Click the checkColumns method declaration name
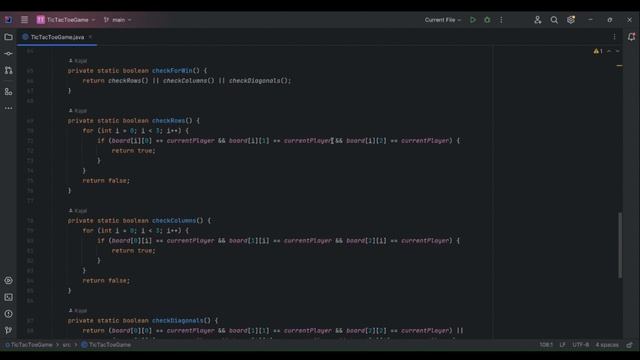The height and width of the screenshot is (360, 640). pos(174,221)
